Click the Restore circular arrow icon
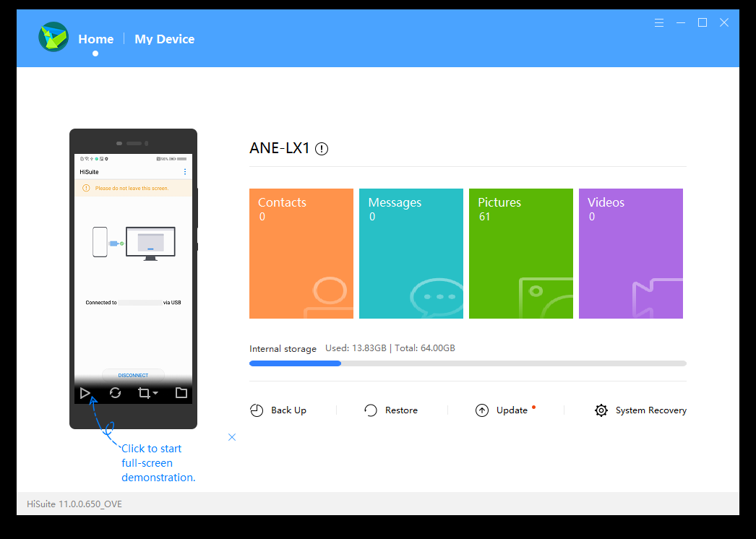Image resolution: width=756 pixels, height=539 pixels. coord(370,410)
